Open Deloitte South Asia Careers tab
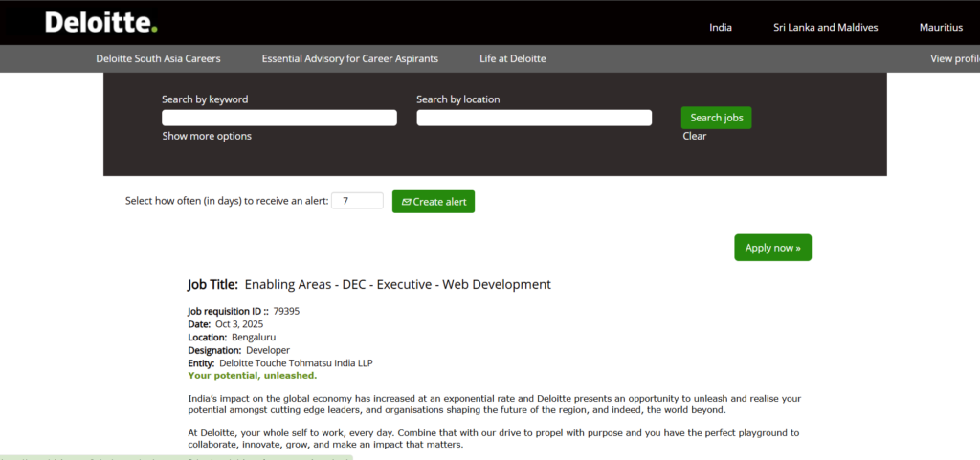980x460 pixels. pos(158,58)
